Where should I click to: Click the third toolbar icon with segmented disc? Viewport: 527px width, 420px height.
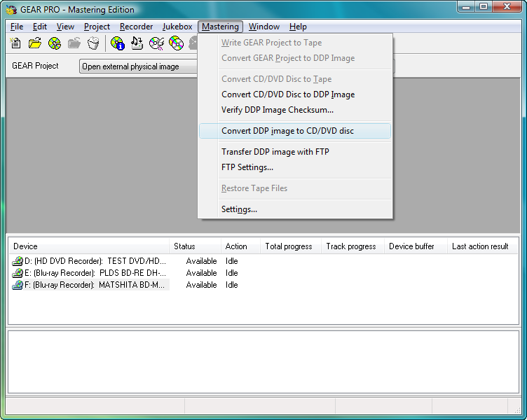click(55, 43)
